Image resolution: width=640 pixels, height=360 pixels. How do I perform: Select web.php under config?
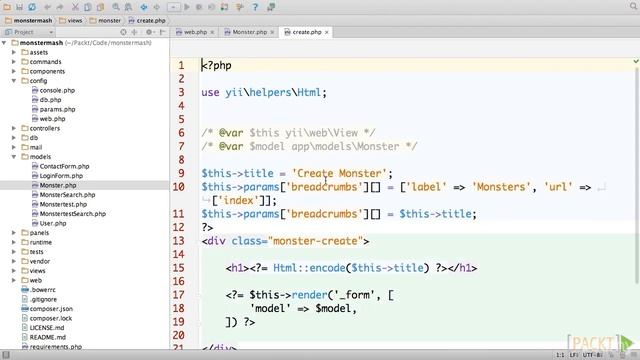pos(49,119)
